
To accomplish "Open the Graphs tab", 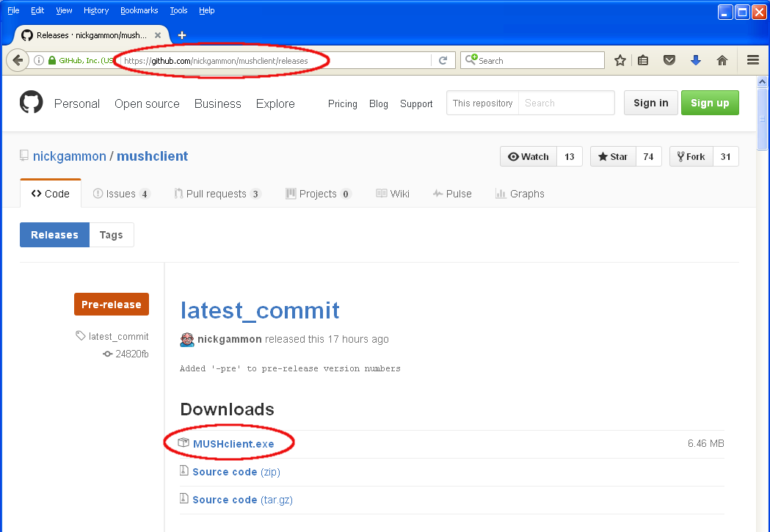I will click(520, 194).
